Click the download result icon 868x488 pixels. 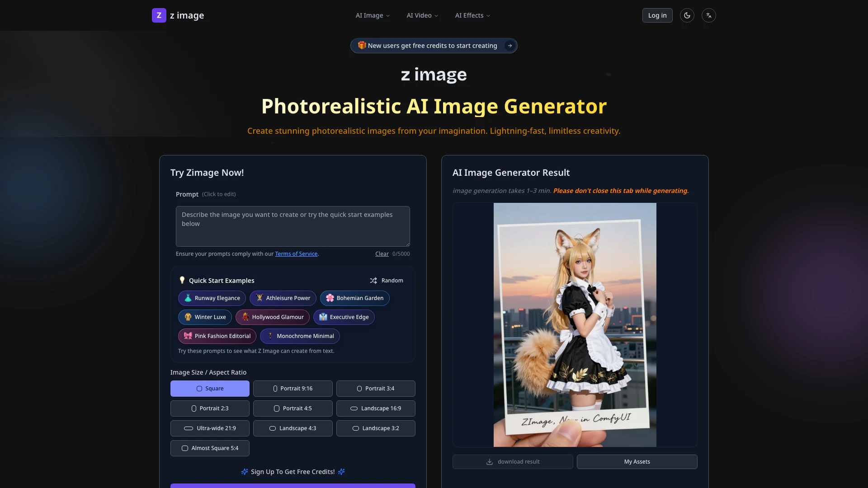(x=490, y=462)
